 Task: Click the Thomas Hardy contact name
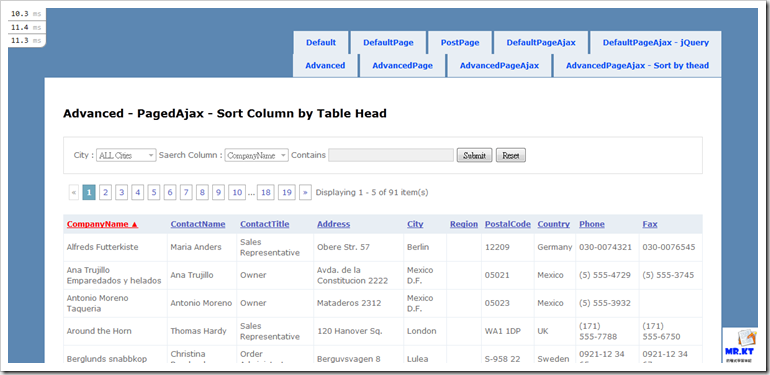[x=198, y=331]
